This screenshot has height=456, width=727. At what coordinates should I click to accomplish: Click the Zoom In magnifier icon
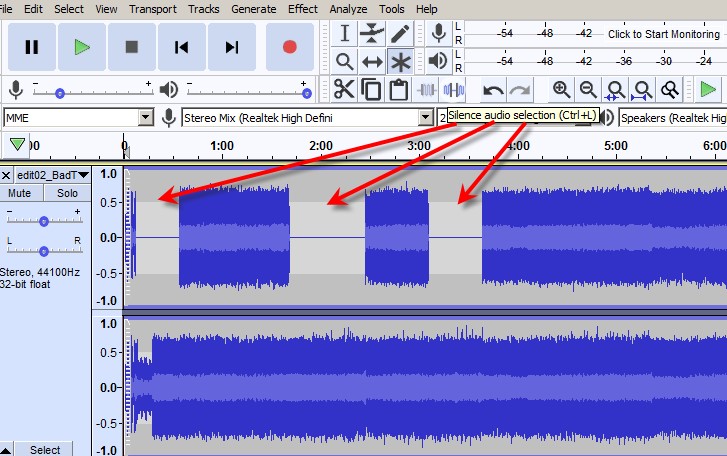click(562, 90)
